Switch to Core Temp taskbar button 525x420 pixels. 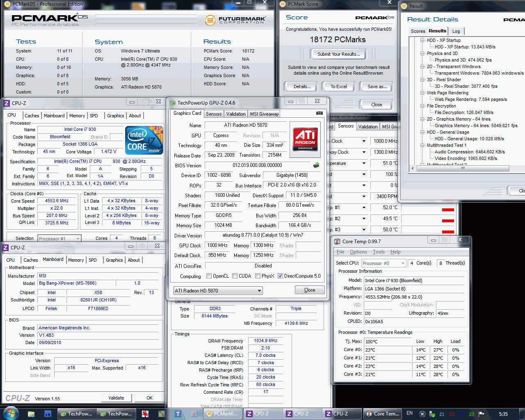coord(382,414)
